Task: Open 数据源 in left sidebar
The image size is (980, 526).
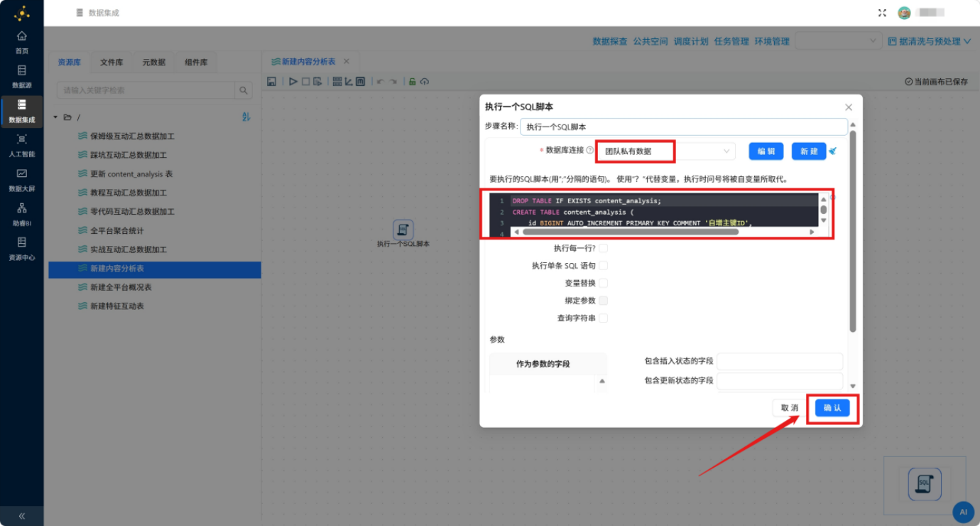Action: pyautogui.click(x=22, y=77)
